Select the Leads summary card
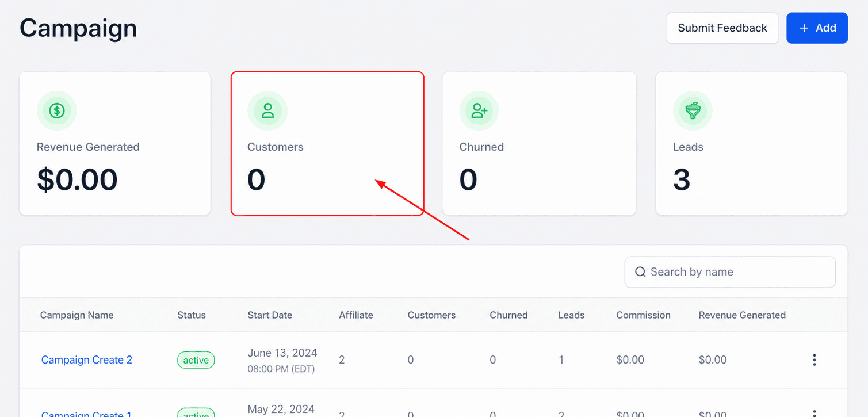Image resolution: width=868 pixels, height=417 pixels. 752,143
